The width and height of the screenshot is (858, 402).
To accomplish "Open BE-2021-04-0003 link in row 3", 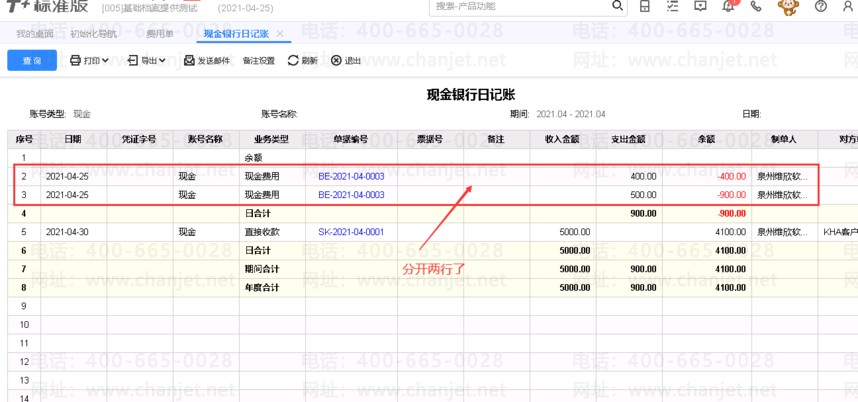I will coord(351,195).
